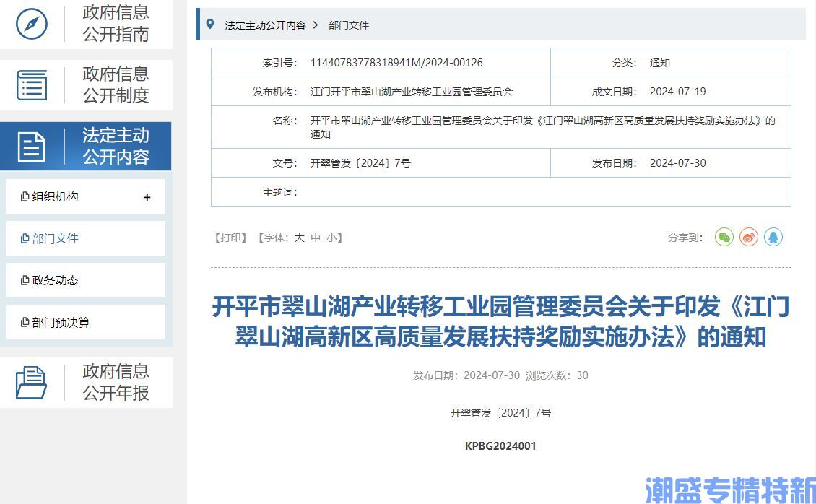Click 成文日期 value 2024-07-19
The height and width of the screenshot is (504, 816).
click(678, 92)
